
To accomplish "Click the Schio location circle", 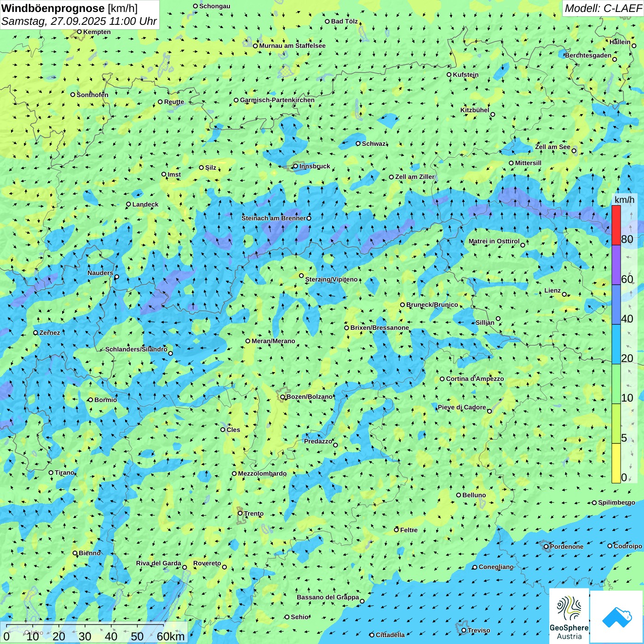I will (287, 617).
